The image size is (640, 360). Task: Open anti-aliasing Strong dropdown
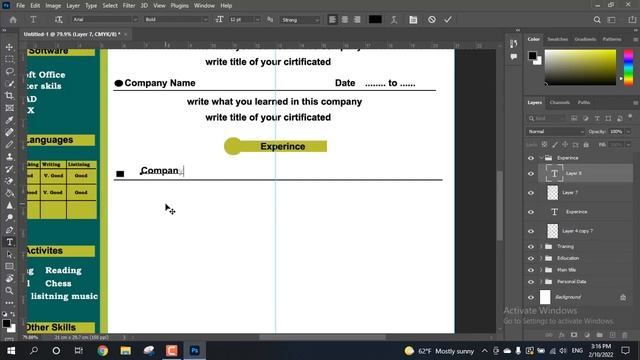pos(300,20)
